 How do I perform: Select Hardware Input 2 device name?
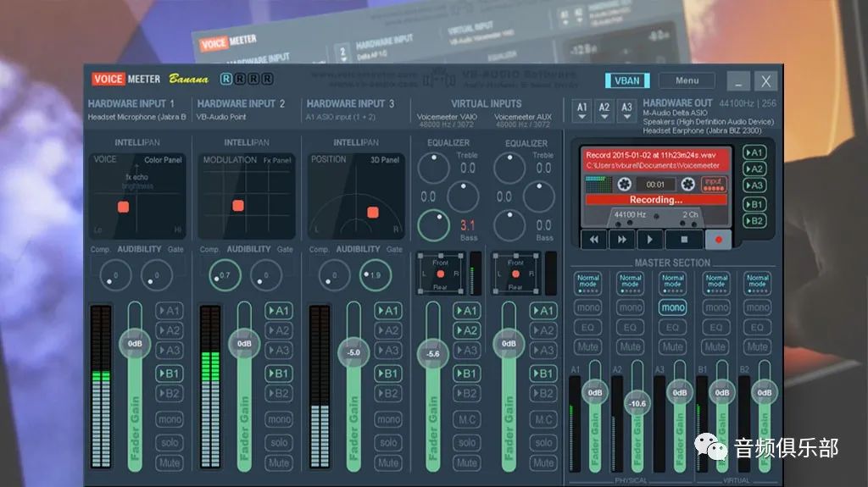pyautogui.click(x=221, y=117)
